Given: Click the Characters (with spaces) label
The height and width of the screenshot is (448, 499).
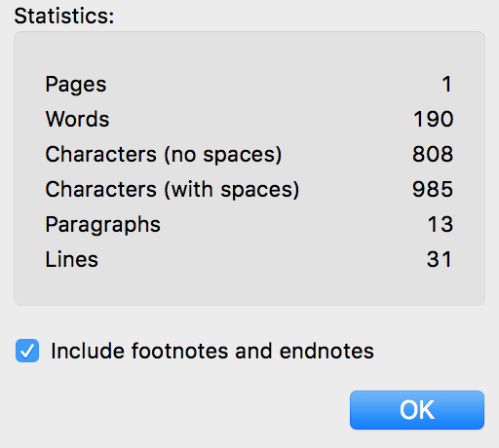Looking at the screenshot, I should (x=173, y=189).
